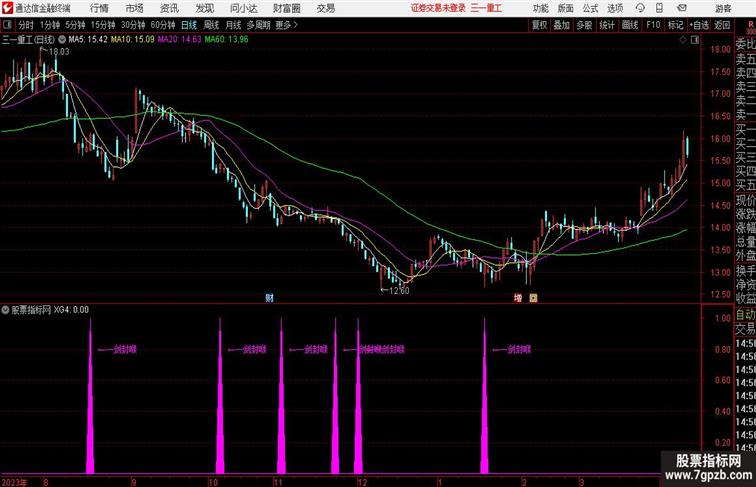Open the 交易 menu
This screenshot has width=756, height=487.
pyautogui.click(x=325, y=8)
